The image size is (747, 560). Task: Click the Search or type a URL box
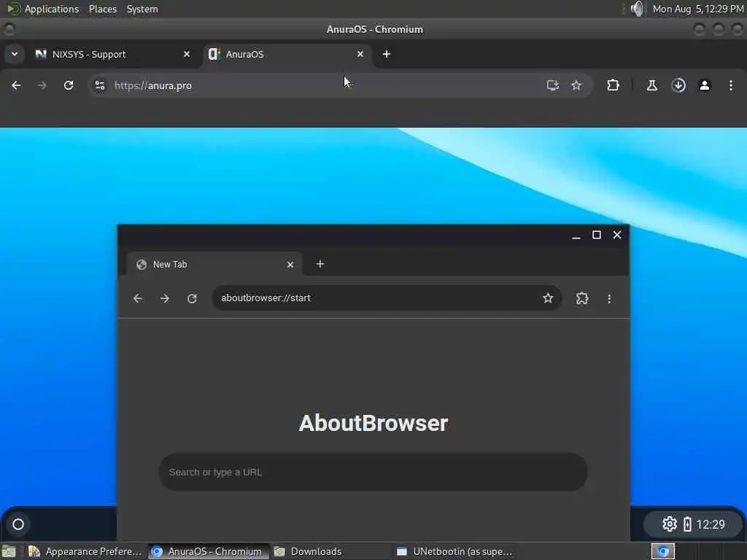click(x=373, y=472)
